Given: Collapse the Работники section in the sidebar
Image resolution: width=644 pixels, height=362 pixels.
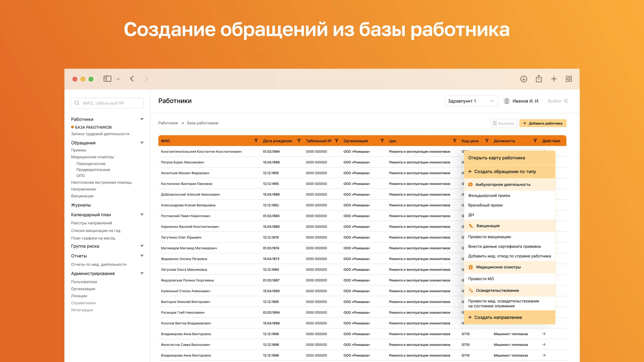Looking at the screenshot, I should [x=142, y=119].
